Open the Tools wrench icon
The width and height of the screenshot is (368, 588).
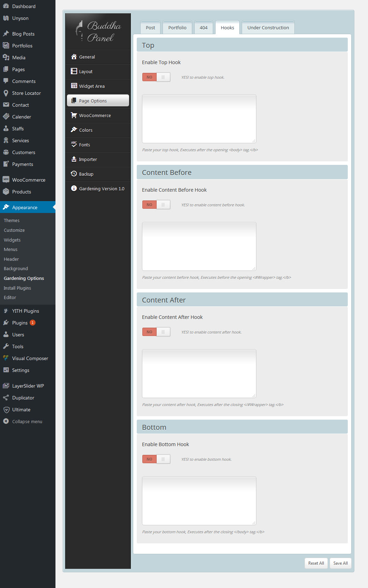point(6,346)
